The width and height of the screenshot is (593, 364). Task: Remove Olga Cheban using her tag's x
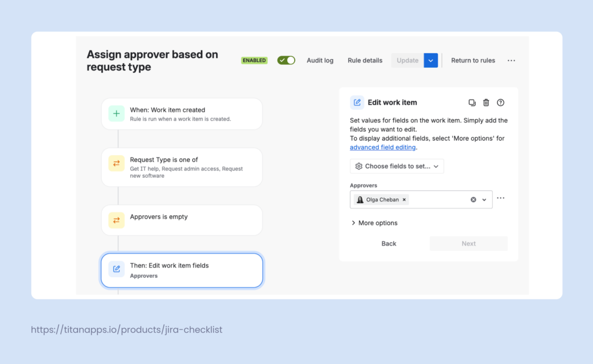coord(403,199)
